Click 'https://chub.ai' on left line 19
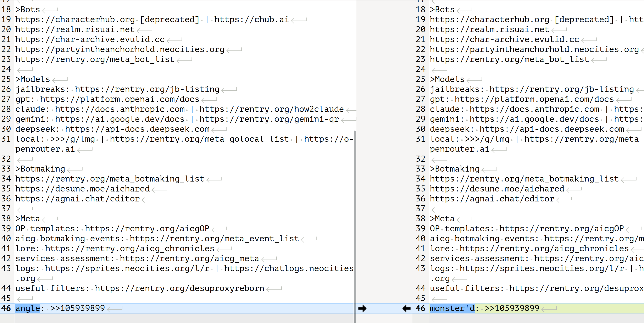644x323 pixels. [x=251, y=20]
